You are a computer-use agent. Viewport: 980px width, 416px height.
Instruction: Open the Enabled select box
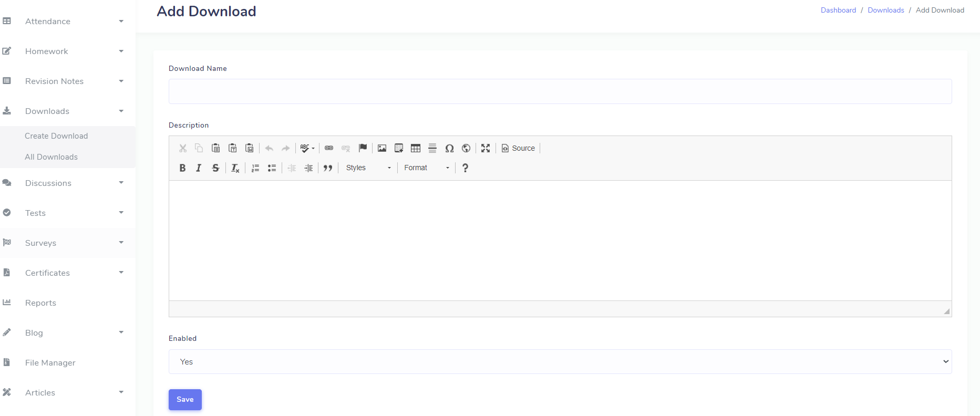pos(560,362)
